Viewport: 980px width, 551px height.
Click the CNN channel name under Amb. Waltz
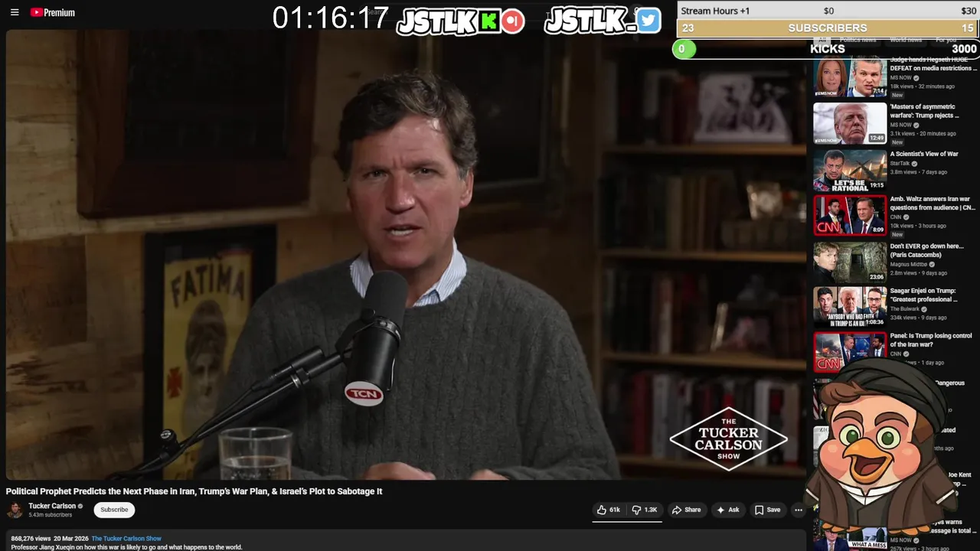[896, 217]
